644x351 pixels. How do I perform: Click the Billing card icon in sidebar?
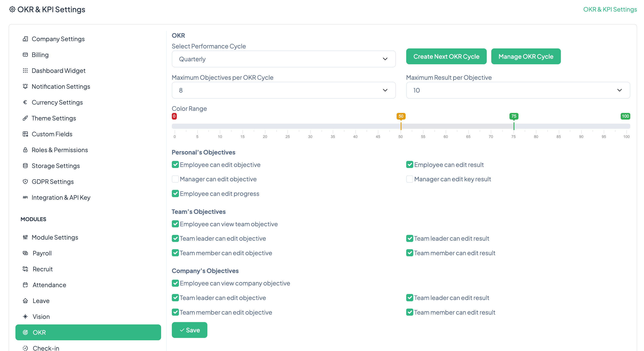[x=25, y=55]
